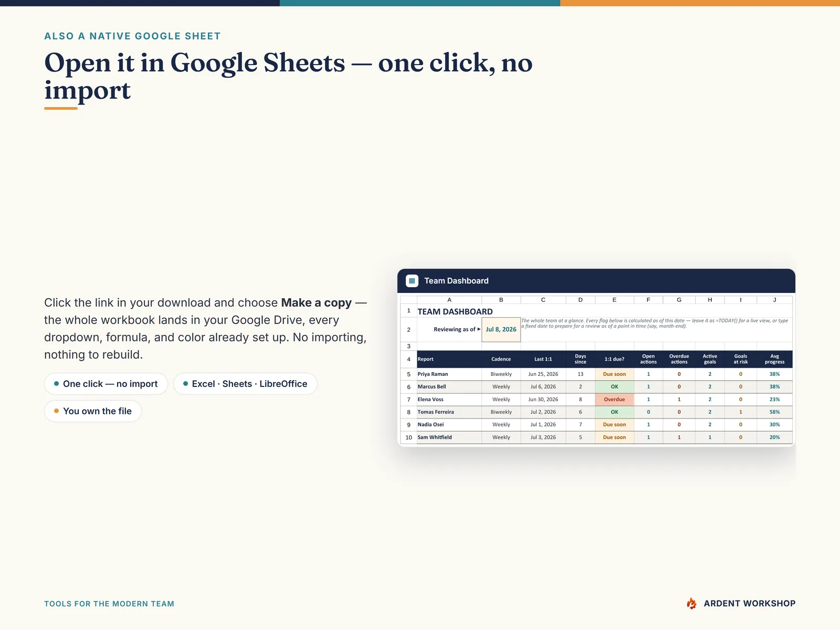Image resolution: width=840 pixels, height=630 pixels.
Task: Click Marcus Bell's green 'OK' status
Action: click(614, 387)
